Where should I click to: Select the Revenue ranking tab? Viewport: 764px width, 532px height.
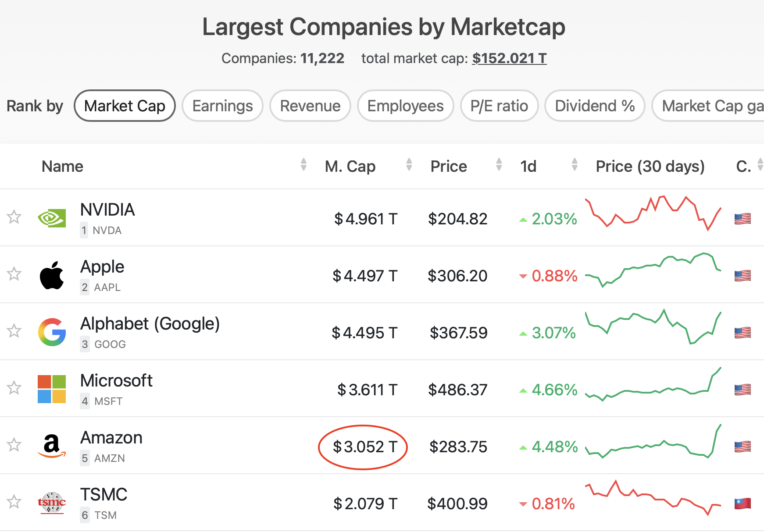[310, 106]
